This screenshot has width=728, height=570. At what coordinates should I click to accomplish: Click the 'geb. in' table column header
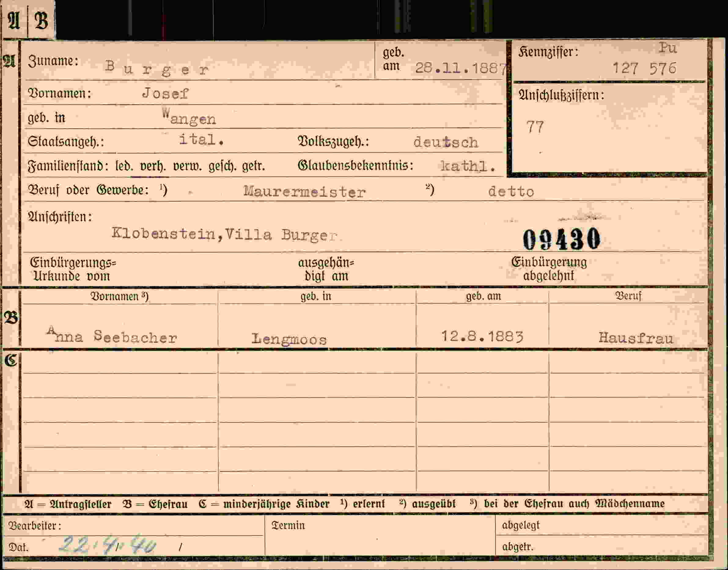[316, 296]
